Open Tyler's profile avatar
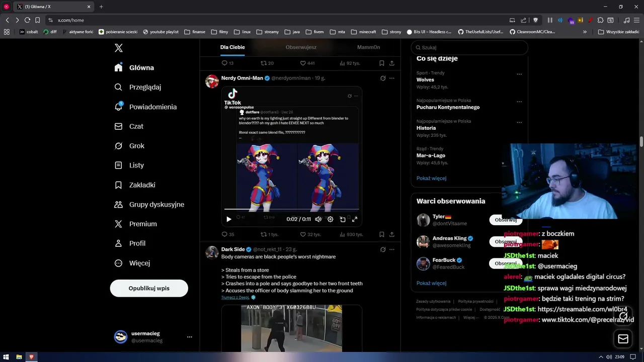Viewport: 644px width, 362px height. [423, 220]
